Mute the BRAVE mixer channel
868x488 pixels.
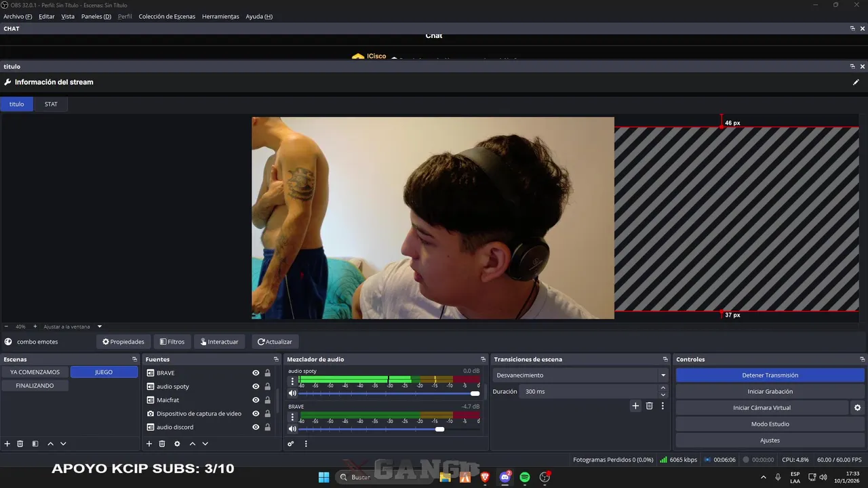point(292,428)
